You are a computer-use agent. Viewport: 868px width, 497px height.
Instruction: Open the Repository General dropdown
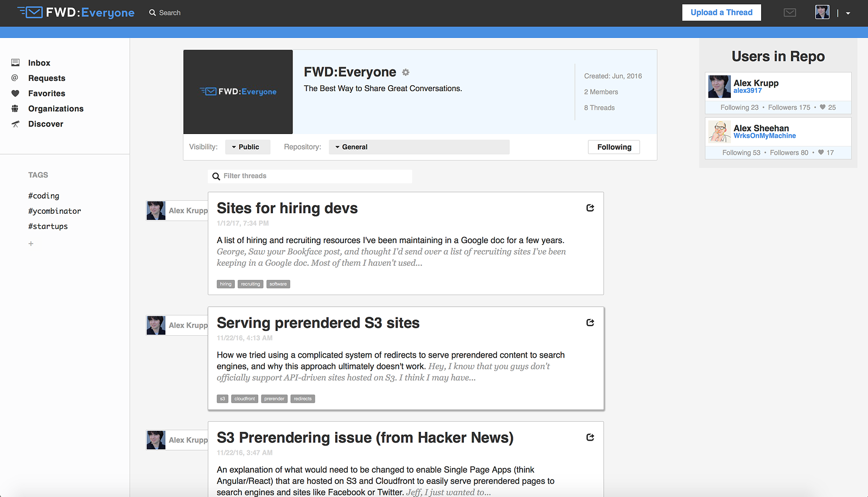[419, 147]
